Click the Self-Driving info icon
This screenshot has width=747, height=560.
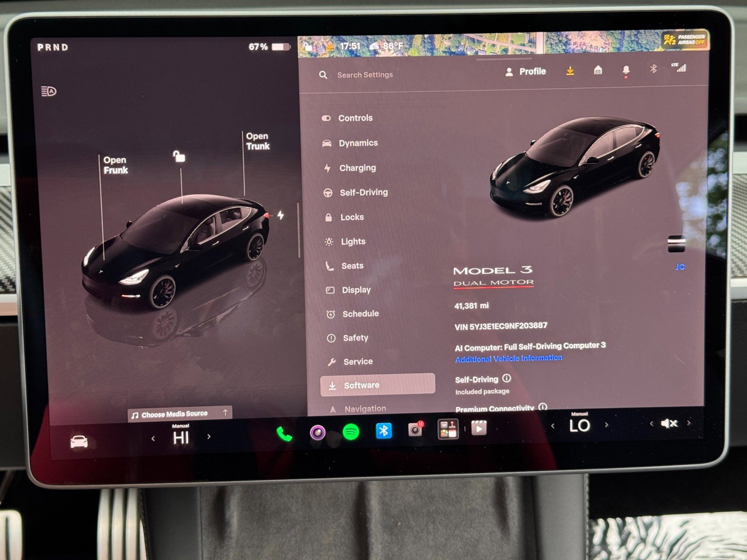tap(507, 378)
